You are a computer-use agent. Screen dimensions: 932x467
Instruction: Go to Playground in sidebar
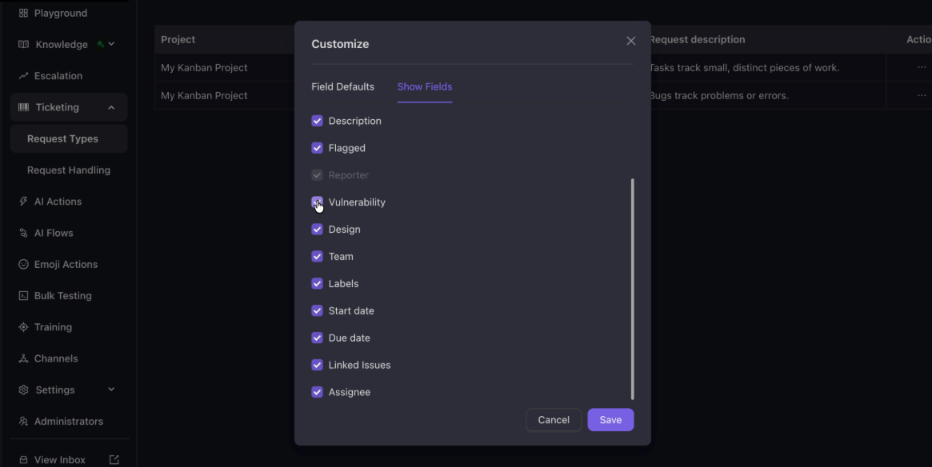point(61,13)
